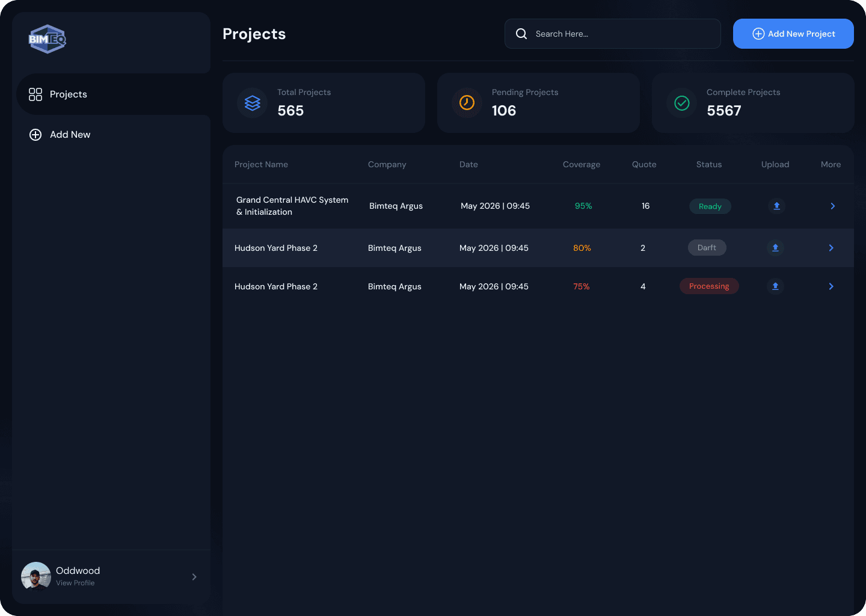Viewport: 866px width, 616px height.
Task: Toggle the Processing status badge
Action: click(x=709, y=286)
